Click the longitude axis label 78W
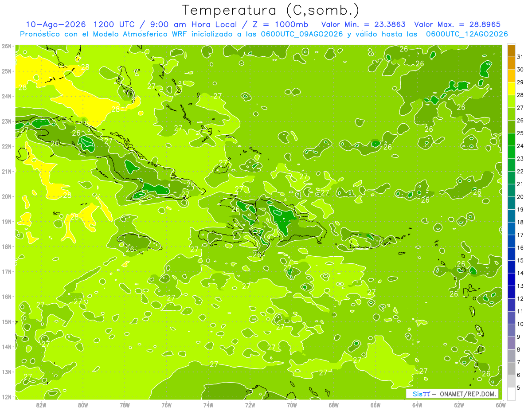The width and height of the screenshot is (532, 411). pos(125,405)
